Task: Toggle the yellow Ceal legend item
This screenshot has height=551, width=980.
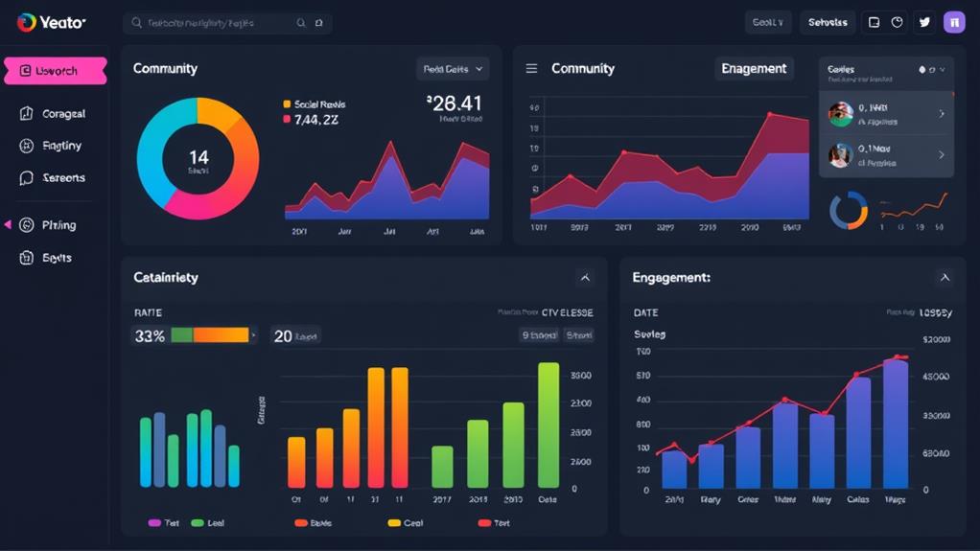Action: point(406,523)
